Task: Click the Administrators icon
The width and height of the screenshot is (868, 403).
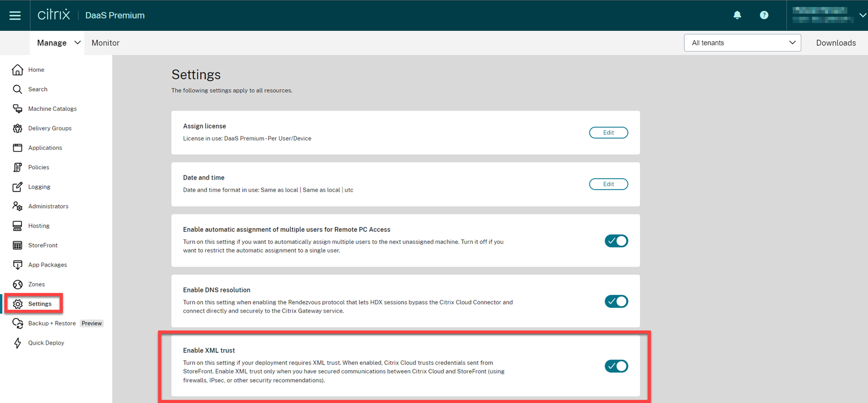Action: (x=18, y=206)
